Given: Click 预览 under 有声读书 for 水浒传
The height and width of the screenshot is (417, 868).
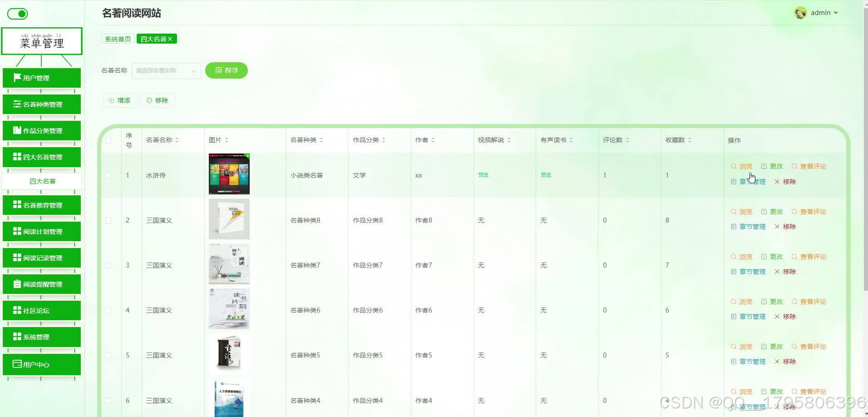Looking at the screenshot, I should pyautogui.click(x=546, y=175).
